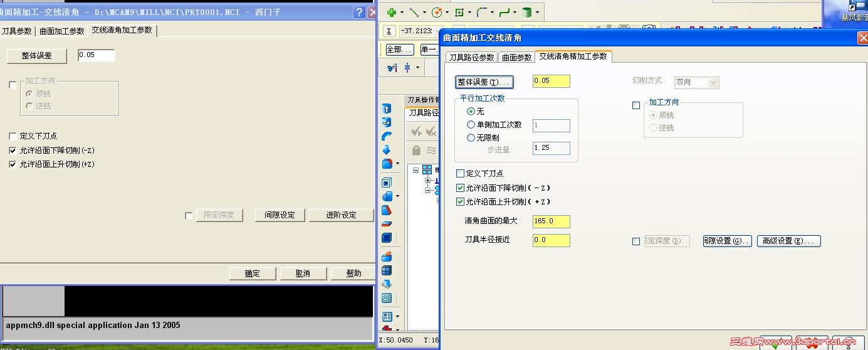Click the blue sweep arc icon
This screenshot has width=868, height=350.
point(387,136)
